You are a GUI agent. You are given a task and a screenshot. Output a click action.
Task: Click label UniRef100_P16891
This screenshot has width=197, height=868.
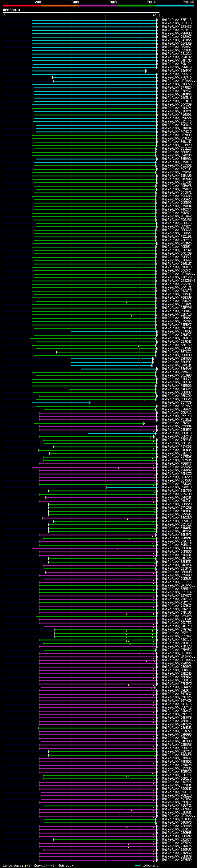pos(176,115)
